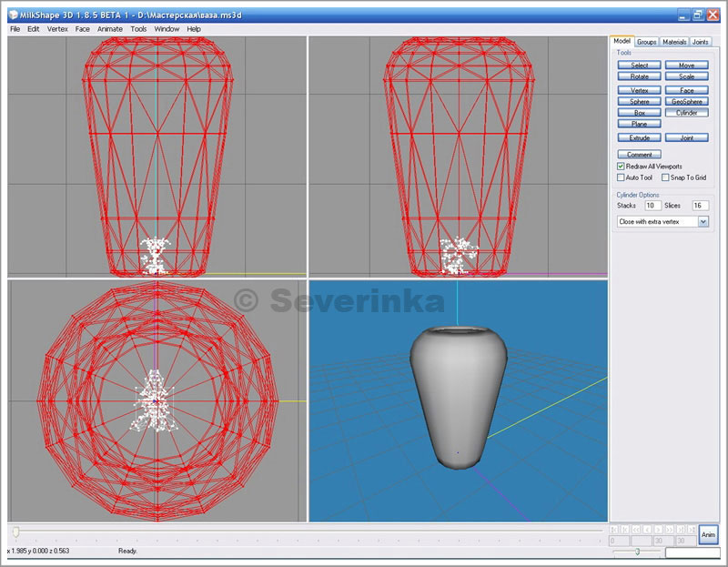This screenshot has height=567, width=728.
Task: Select the Box primitive tool
Action: point(640,113)
